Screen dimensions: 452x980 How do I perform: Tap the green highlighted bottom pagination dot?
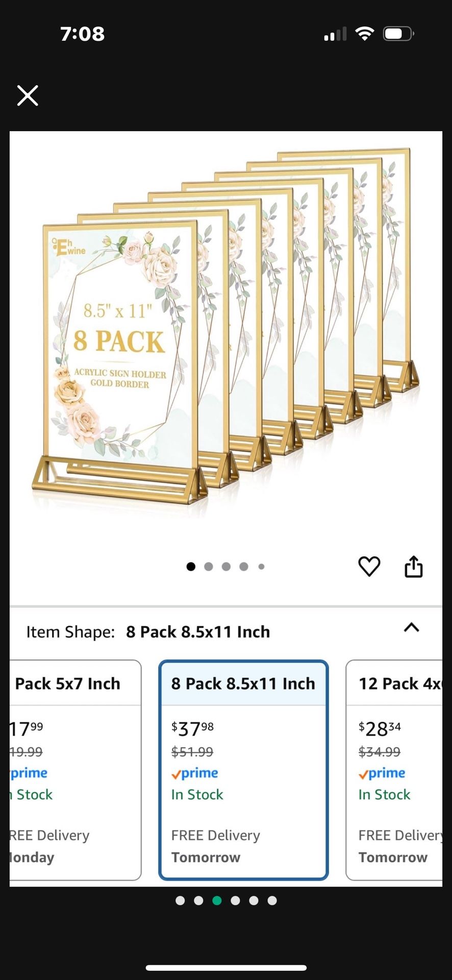point(217,900)
